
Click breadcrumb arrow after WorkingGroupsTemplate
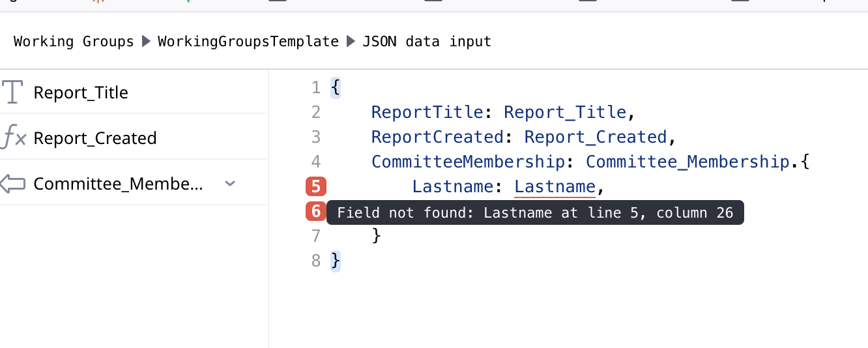351,42
